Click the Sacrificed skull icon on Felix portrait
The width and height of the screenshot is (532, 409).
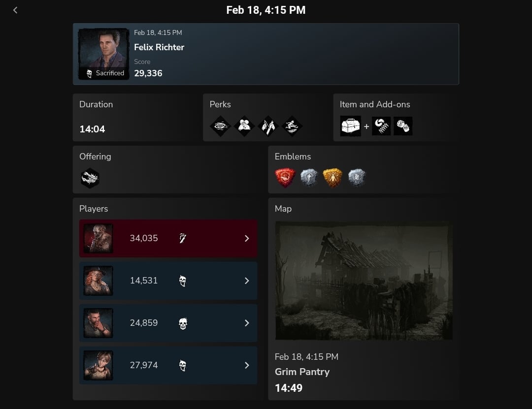pyautogui.click(x=89, y=73)
